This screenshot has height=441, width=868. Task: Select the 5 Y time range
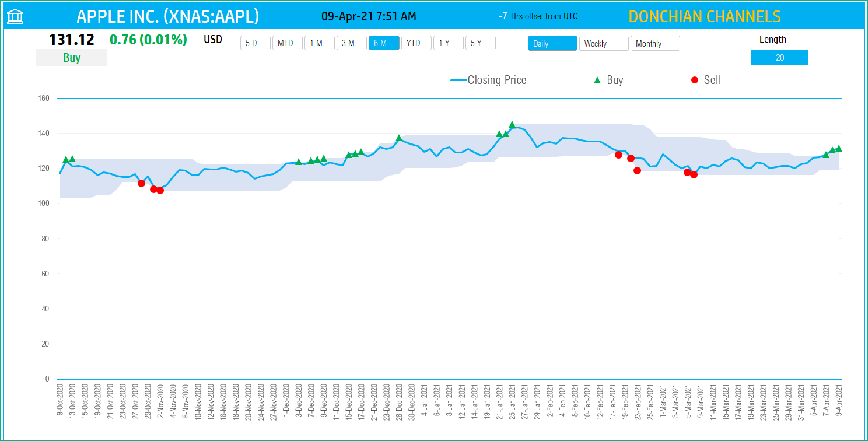[x=480, y=43]
